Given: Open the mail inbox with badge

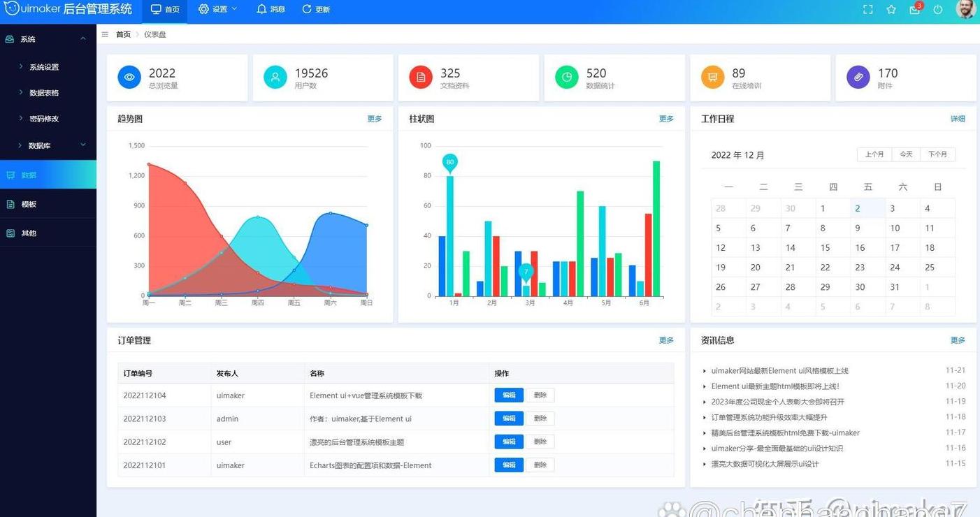Looking at the screenshot, I should (915, 9).
